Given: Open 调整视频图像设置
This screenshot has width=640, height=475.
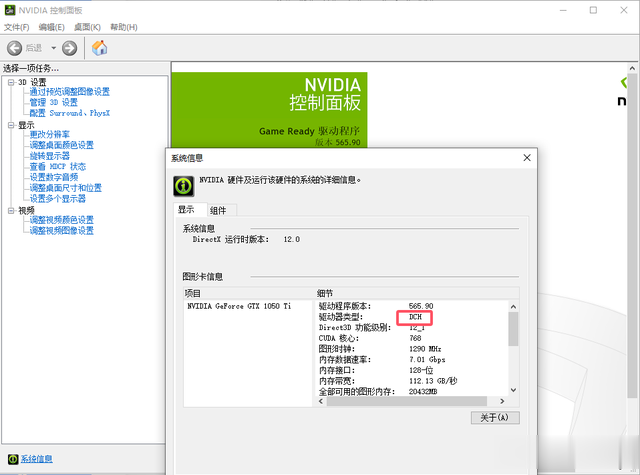Looking at the screenshot, I should coord(62,231).
